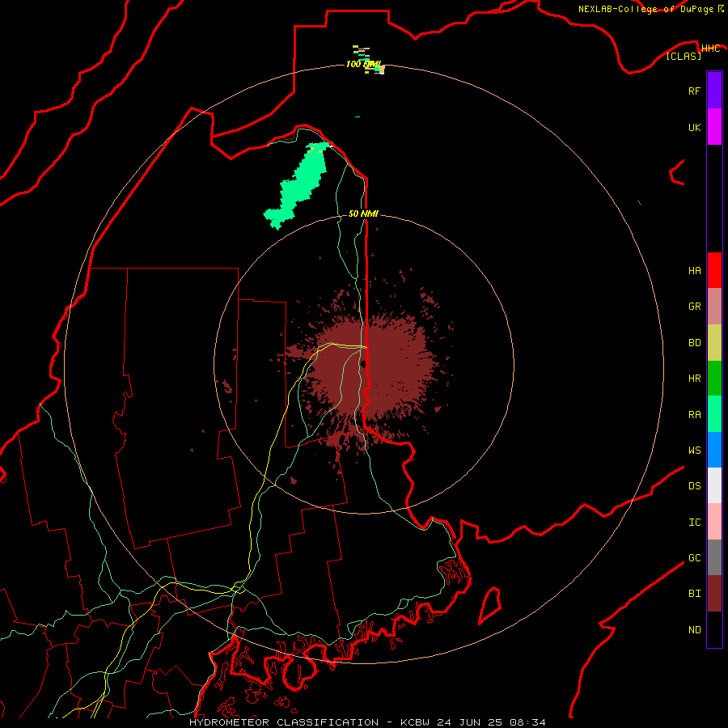
Task: Pick the RA light green legend swatch
Action: pyautogui.click(x=714, y=414)
